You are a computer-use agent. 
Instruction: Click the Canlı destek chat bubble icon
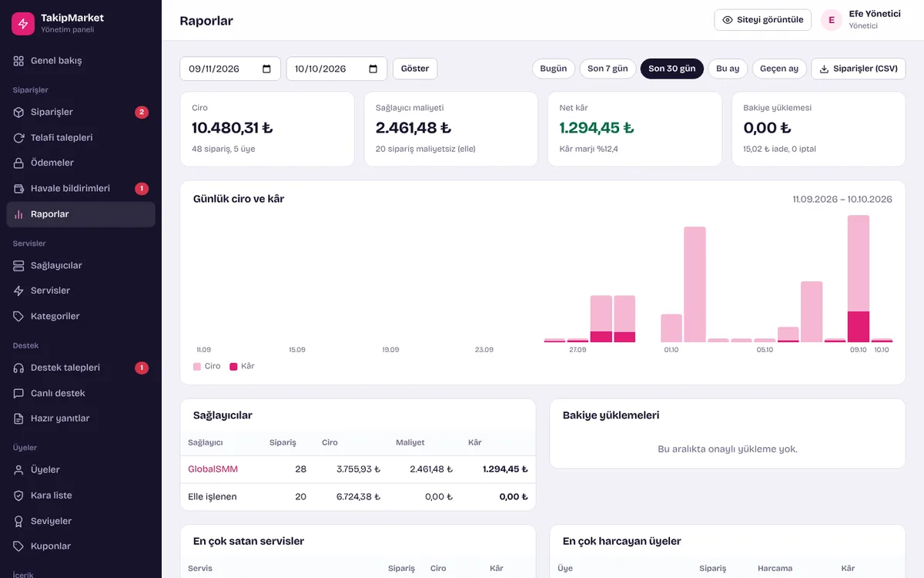click(x=19, y=394)
